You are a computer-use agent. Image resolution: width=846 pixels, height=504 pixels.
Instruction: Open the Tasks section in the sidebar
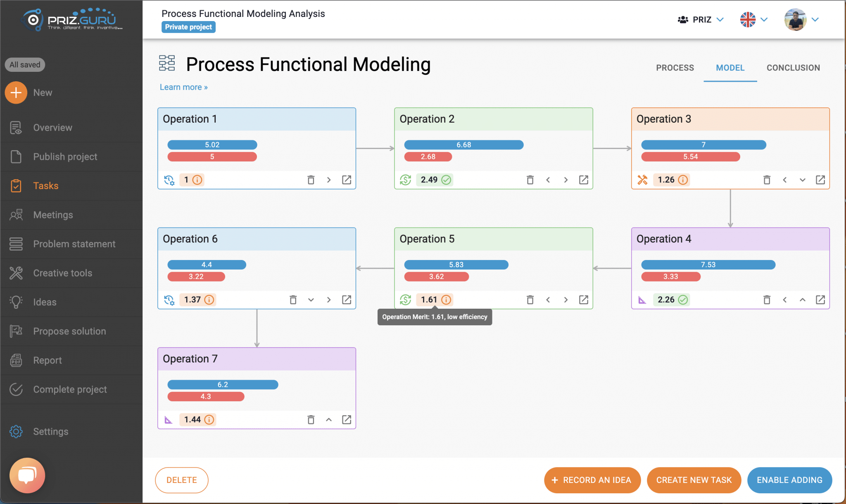45,185
